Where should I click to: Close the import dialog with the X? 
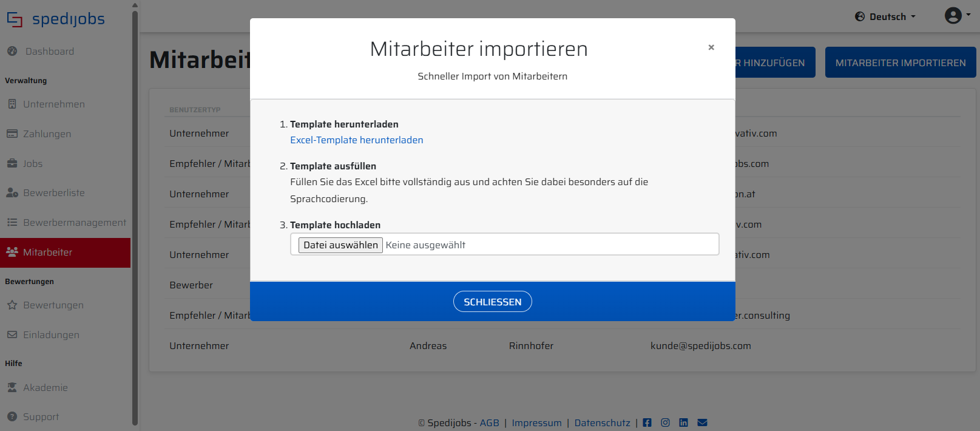(711, 47)
